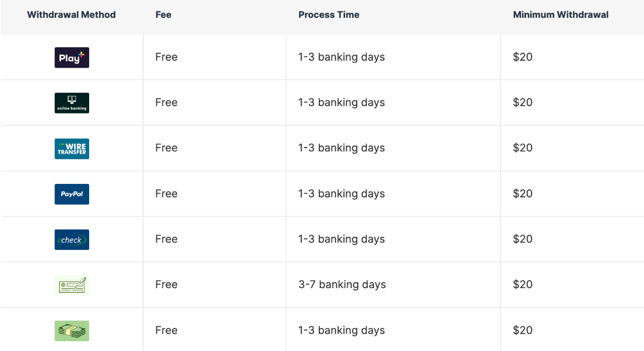The image size is (644, 351).
Task: Select the online banking icon
Action: [72, 103]
